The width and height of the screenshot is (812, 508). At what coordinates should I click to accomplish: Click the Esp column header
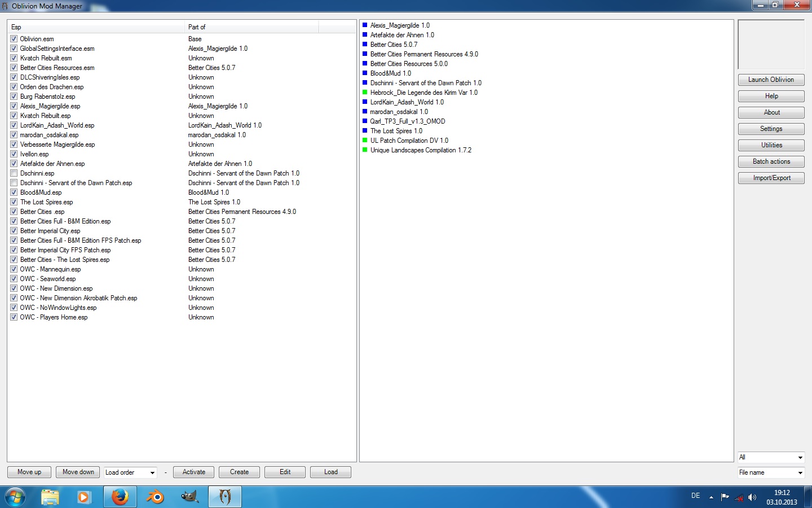(x=96, y=27)
